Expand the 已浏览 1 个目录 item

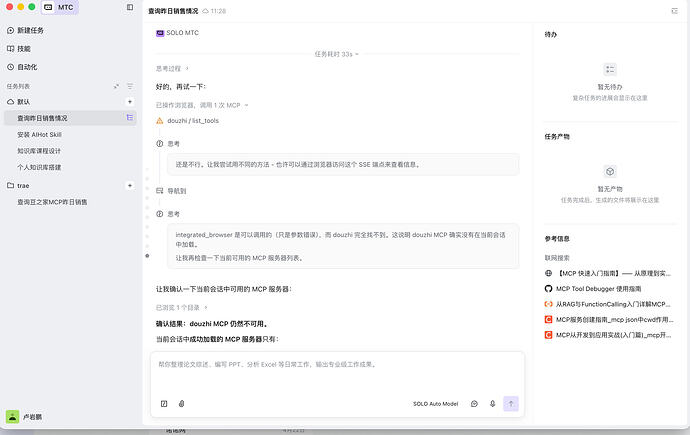181,307
